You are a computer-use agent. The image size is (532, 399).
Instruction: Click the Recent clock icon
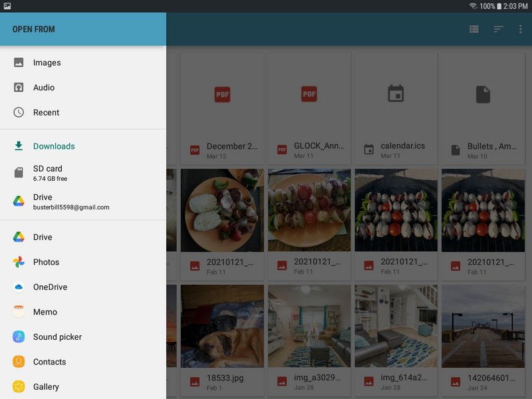pos(19,112)
